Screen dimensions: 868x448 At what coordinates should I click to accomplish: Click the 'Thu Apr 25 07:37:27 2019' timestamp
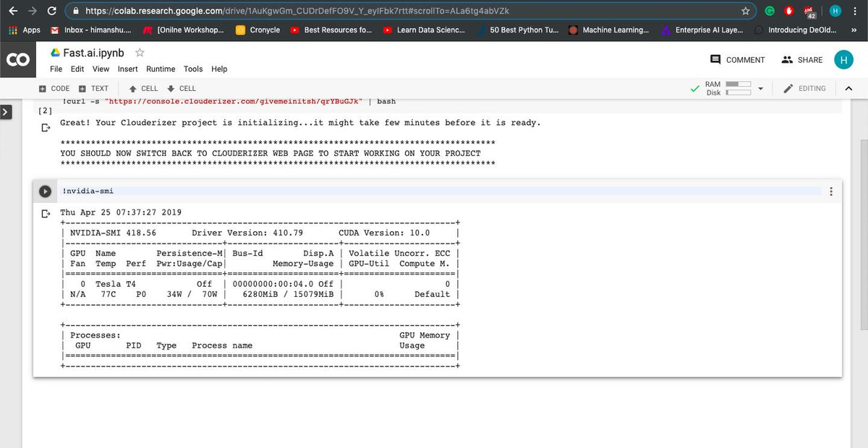pyautogui.click(x=121, y=212)
